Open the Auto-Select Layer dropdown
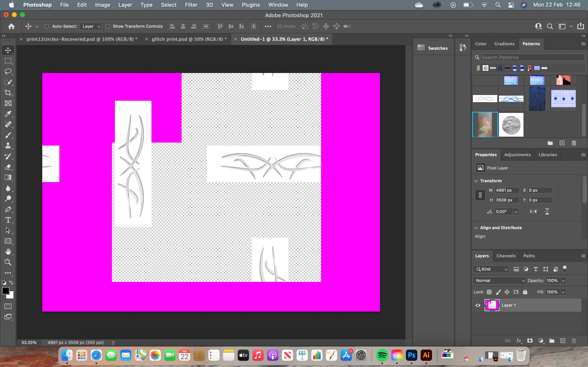The height and width of the screenshot is (367, 588). (91, 26)
